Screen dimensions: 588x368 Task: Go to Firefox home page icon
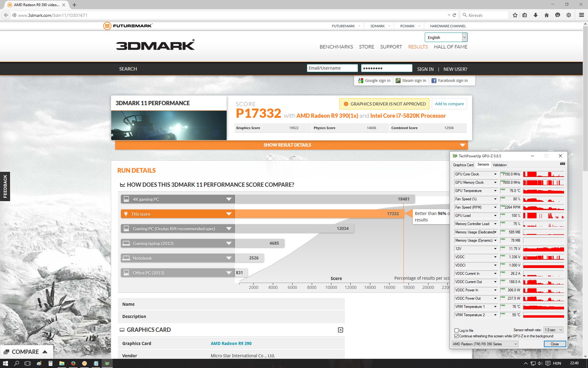[x=547, y=15]
